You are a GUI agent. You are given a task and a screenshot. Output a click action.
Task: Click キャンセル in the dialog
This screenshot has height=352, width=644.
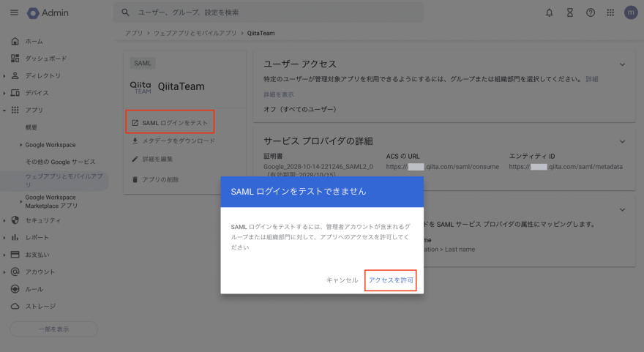[342, 280]
